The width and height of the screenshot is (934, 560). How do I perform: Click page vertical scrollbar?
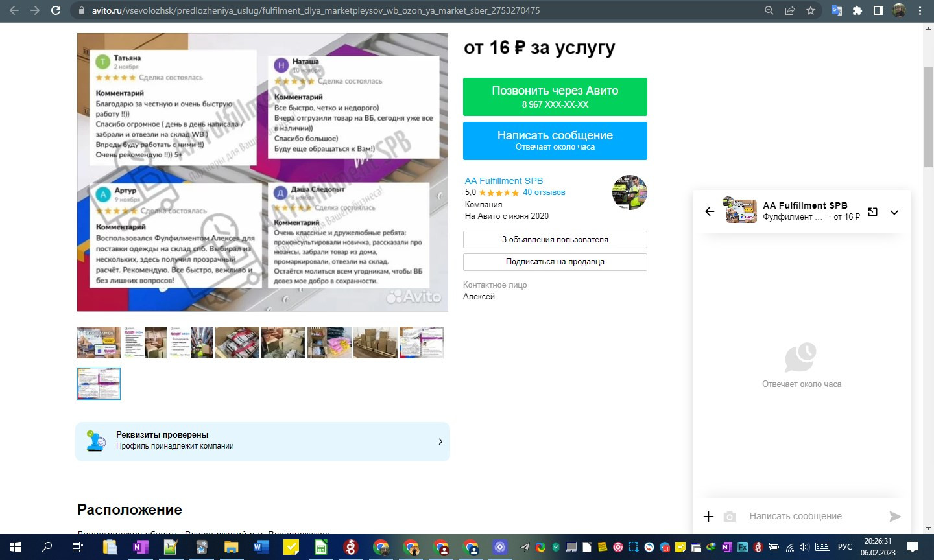pyautogui.click(x=928, y=117)
